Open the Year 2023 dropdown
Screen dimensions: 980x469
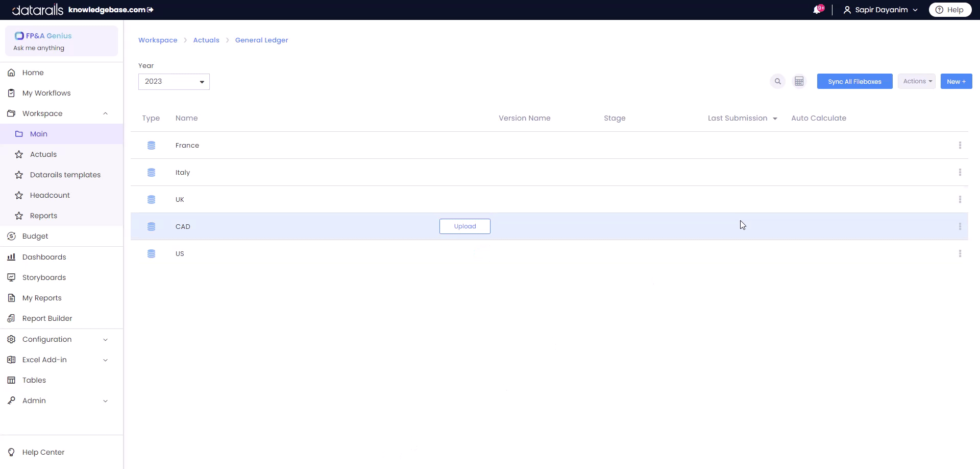pyautogui.click(x=174, y=81)
